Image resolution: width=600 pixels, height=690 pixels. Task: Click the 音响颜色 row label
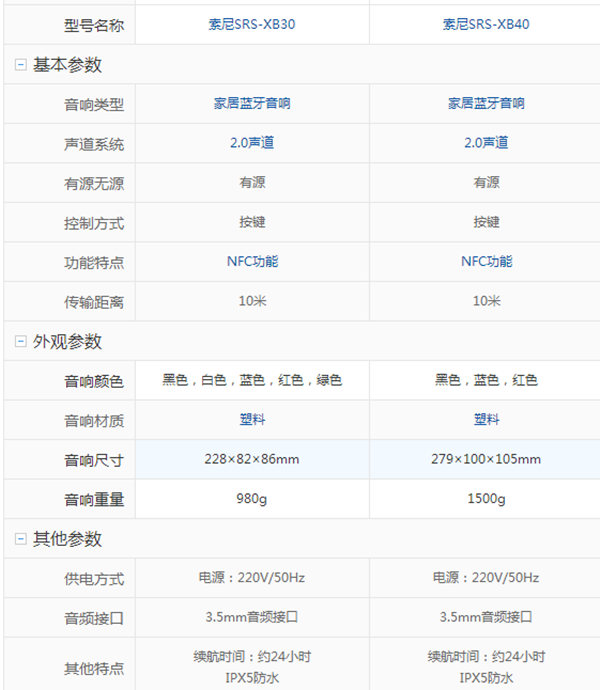pos(94,381)
